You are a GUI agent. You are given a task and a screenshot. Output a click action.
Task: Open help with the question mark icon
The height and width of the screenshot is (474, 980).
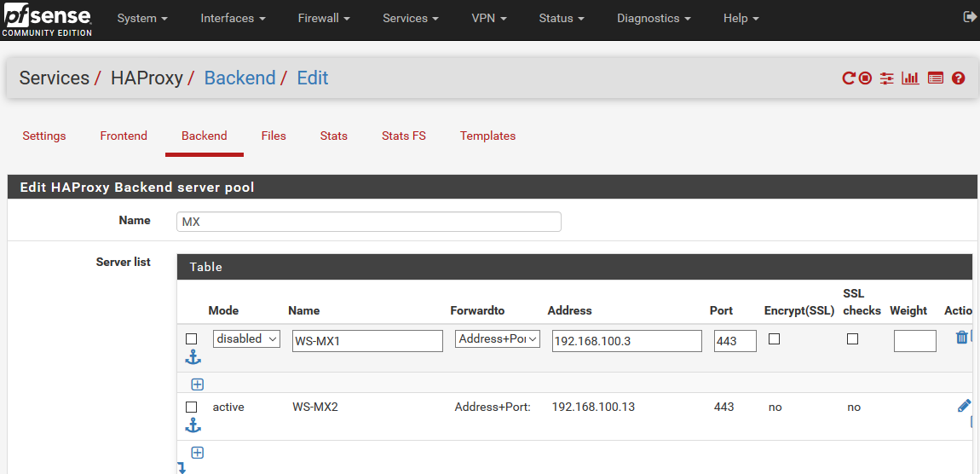[958, 78]
